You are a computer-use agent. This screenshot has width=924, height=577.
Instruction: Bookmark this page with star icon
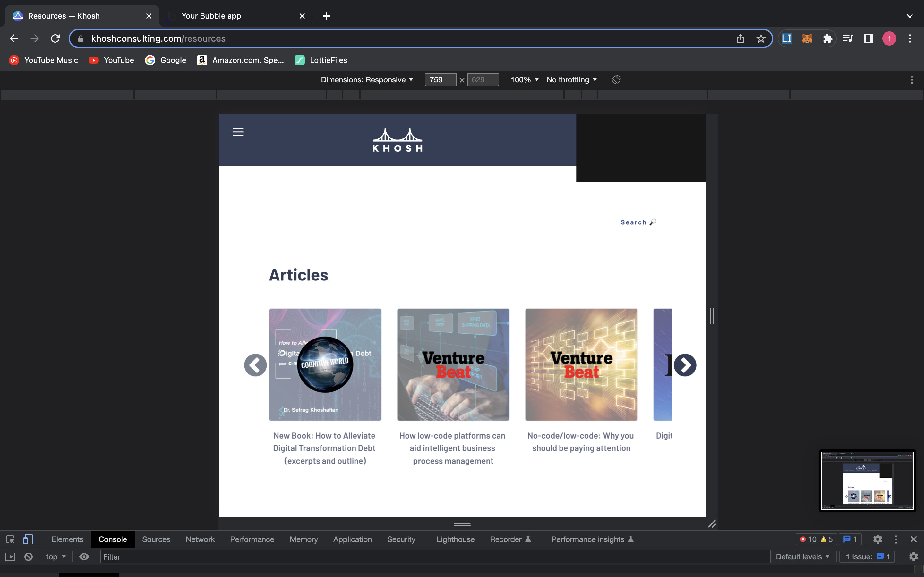pyautogui.click(x=761, y=38)
